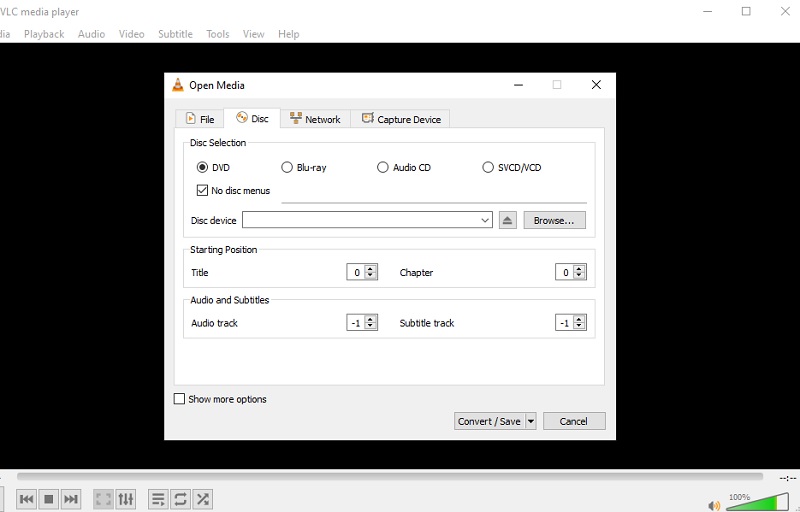Viewport: 800px width, 512px height.
Task: Select the Blu-ray disc option
Action: [x=287, y=167]
